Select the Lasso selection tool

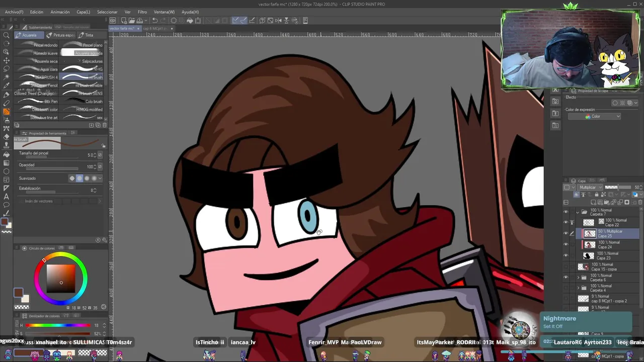click(6, 68)
